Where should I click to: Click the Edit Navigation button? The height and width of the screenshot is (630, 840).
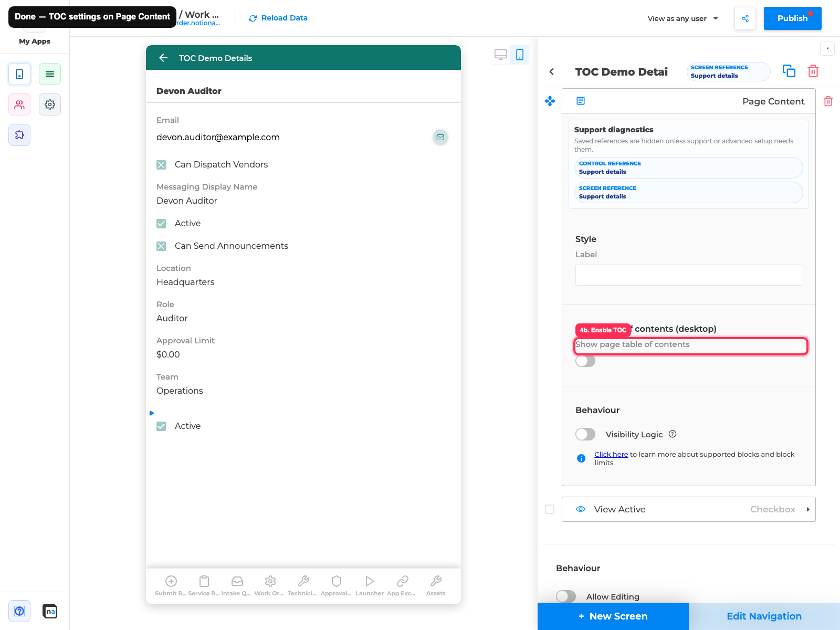764,616
